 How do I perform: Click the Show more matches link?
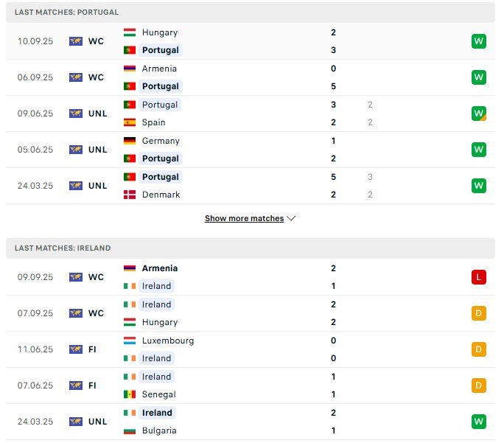click(244, 219)
